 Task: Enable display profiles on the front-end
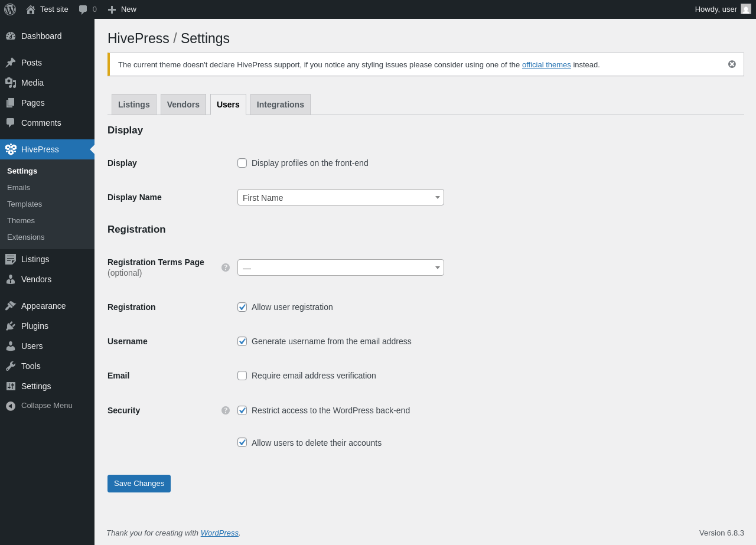point(242,163)
